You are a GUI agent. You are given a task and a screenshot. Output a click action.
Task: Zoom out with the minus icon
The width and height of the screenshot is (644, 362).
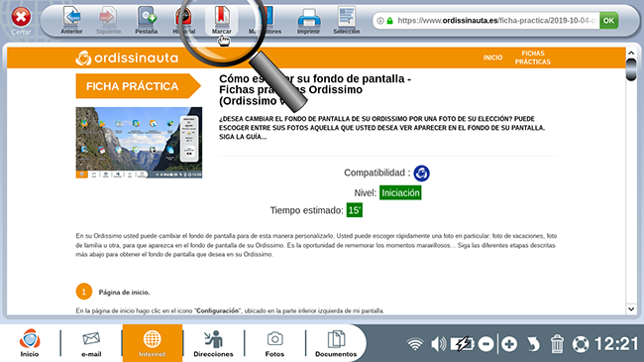pyautogui.click(x=485, y=344)
